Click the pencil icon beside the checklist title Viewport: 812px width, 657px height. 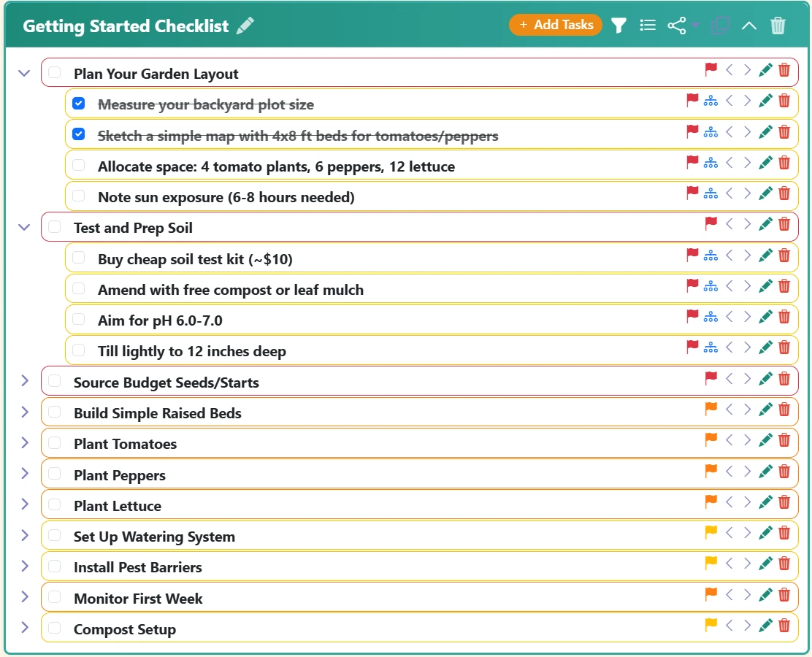coord(245,25)
